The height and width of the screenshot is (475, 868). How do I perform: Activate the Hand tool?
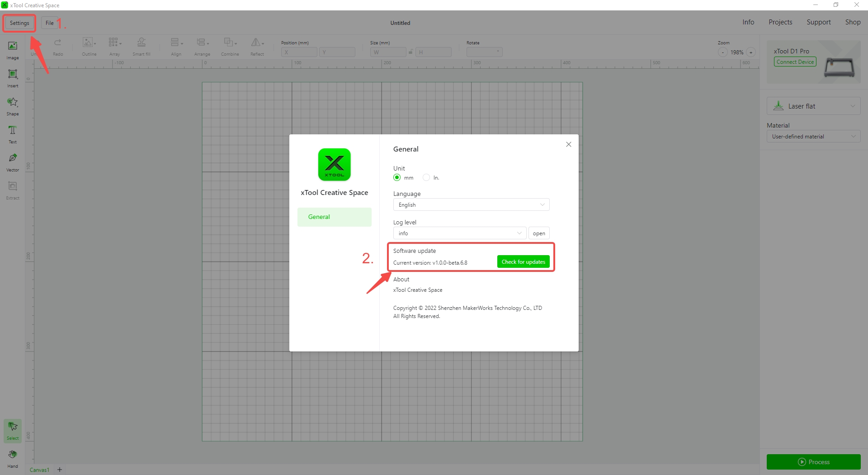(x=12, y=457)
